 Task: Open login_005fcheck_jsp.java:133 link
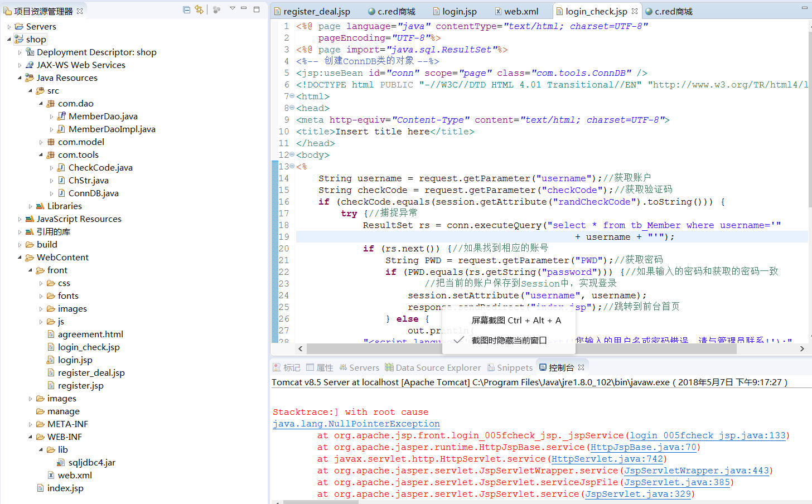708,436
